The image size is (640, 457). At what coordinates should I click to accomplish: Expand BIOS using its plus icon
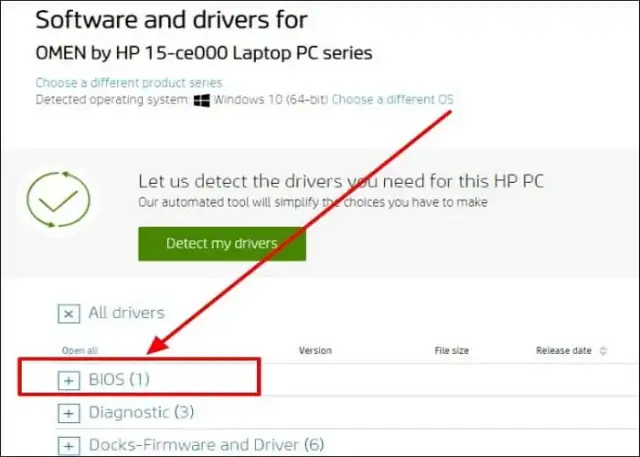tap(69, 381)
